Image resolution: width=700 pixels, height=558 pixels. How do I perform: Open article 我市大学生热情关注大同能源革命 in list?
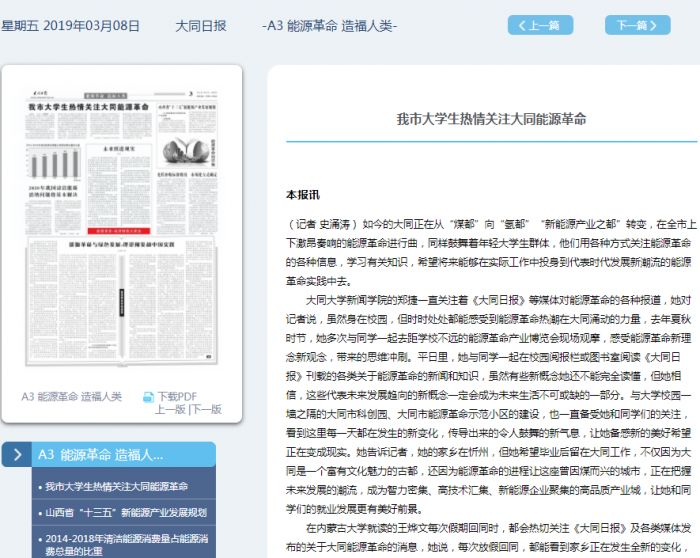point(115,487)
